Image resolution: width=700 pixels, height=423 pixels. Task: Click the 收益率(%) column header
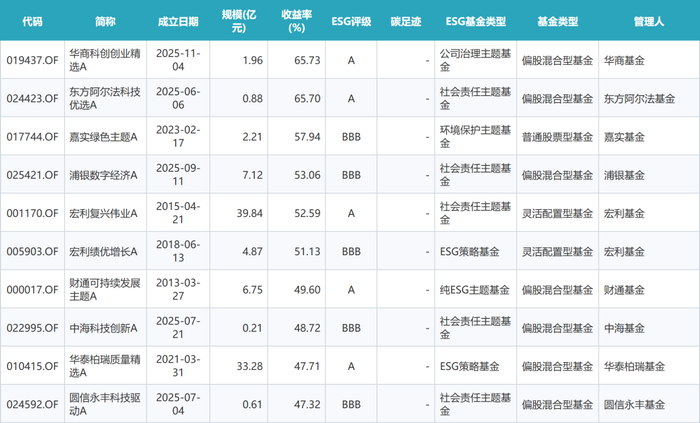coord(296,21)
